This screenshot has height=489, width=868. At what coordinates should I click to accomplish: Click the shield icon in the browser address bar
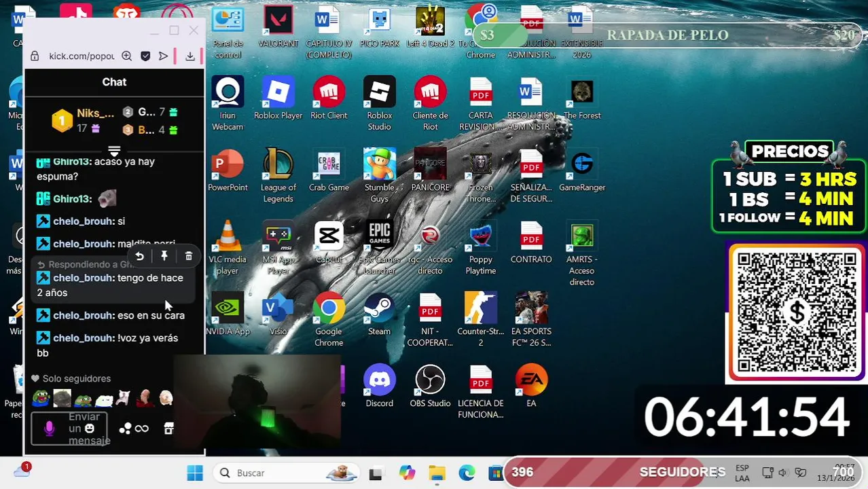[145, 56]
